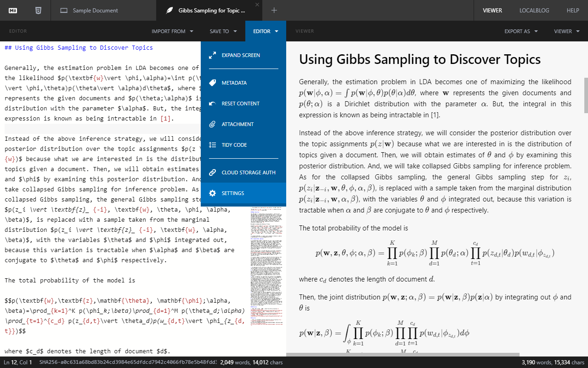Select the Gibbs Sampling for Topic tab
This screenshot has width=588, height=368.
[209, 10]
